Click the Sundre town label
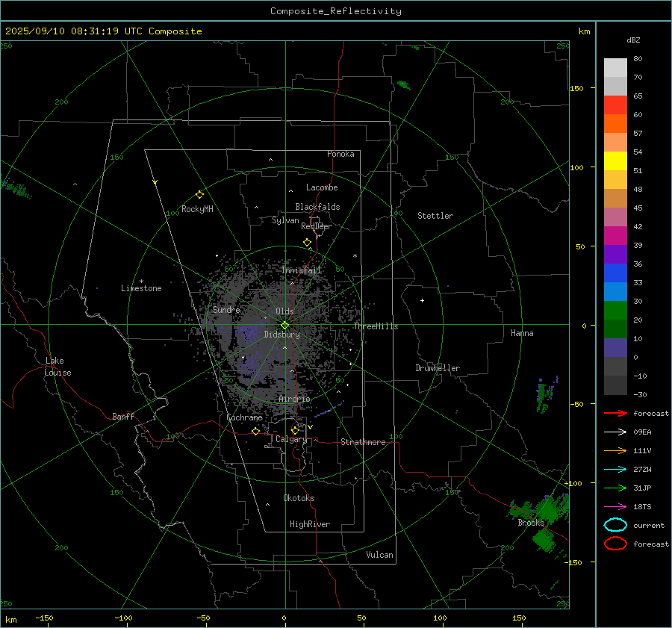672x628 pixels. pos(226,309)
